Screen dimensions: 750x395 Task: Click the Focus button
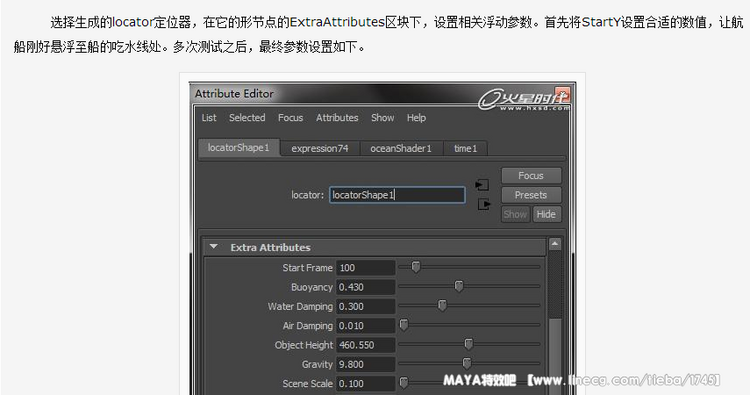(531, 176)
